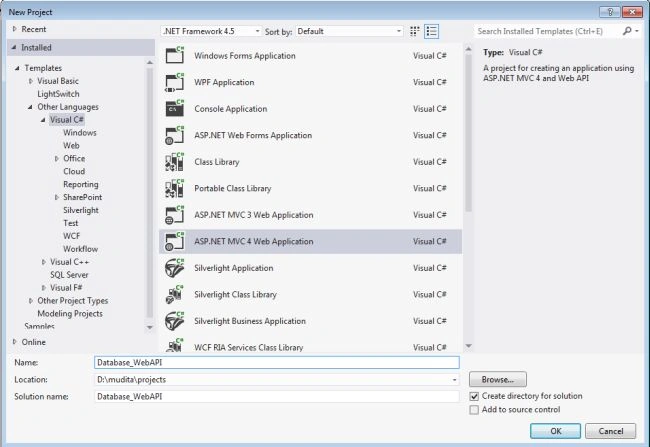Select the Console Application template name
The width and height of the screenshot is (650, 447).
[x=230, y=109]
